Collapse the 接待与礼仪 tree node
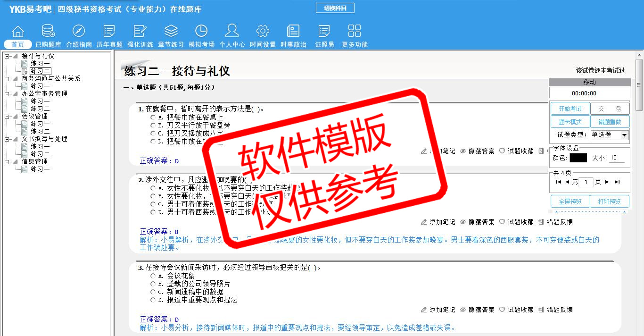 (x=7, y=56)
